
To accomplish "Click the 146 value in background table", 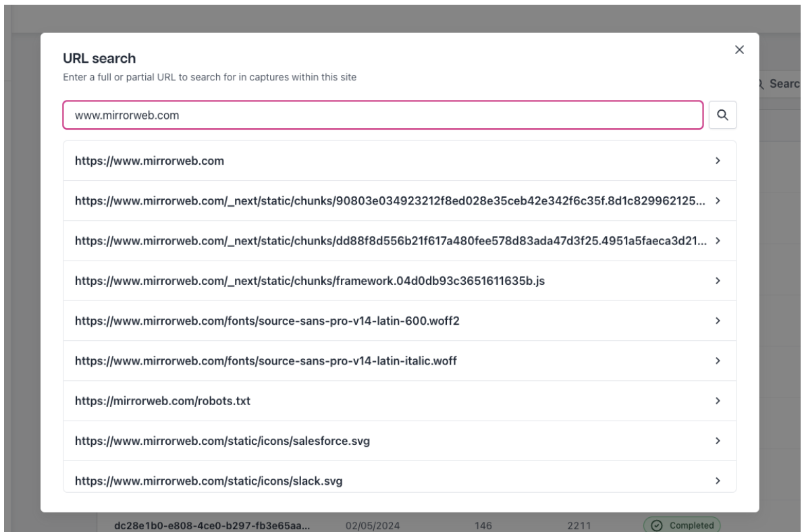I will click(483, 525).
